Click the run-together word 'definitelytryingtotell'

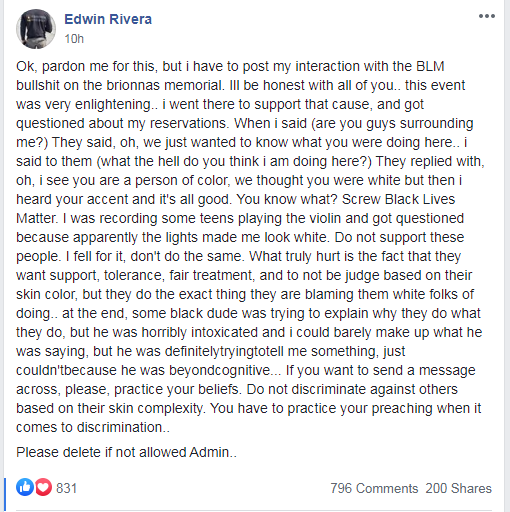tap(224, 352)
